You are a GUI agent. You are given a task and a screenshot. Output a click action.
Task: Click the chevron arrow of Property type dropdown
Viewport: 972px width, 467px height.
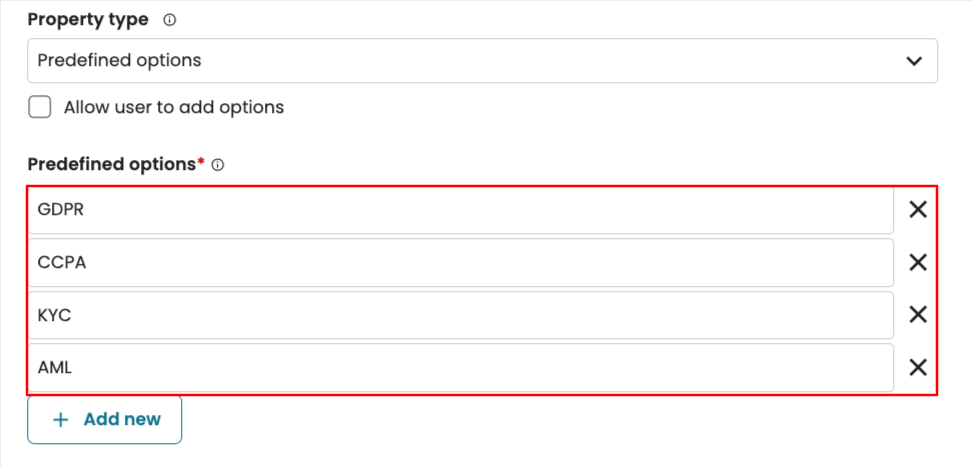(913, 61)
